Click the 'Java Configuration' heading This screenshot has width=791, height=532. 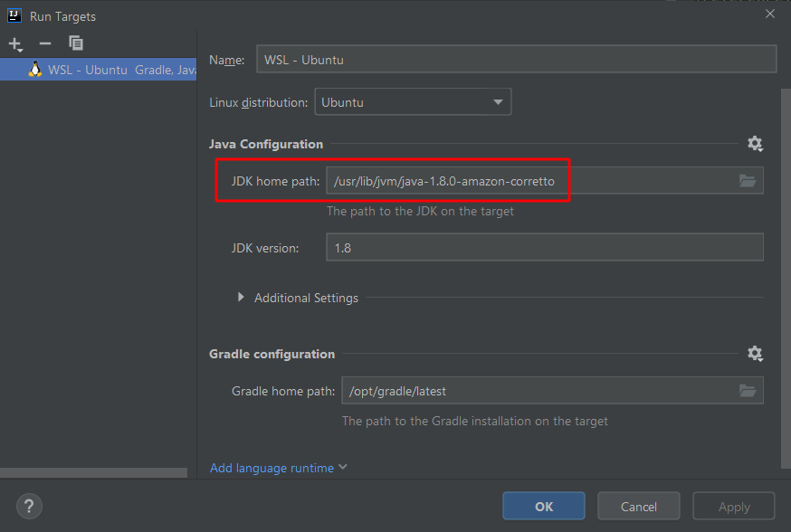pos(266,144)
